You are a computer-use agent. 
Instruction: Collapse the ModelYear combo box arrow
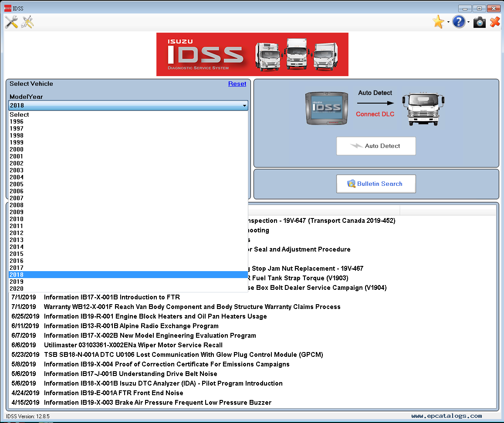[245, 105]
